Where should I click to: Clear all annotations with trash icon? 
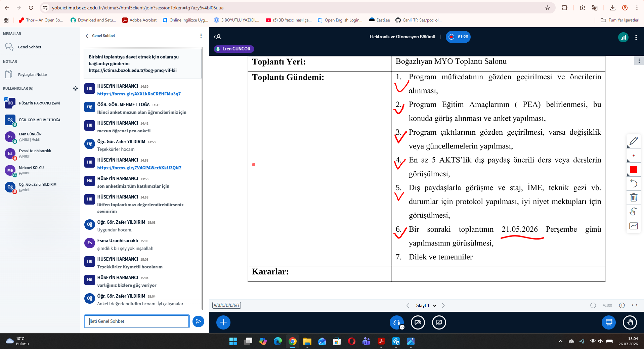[x=633, y=198]
